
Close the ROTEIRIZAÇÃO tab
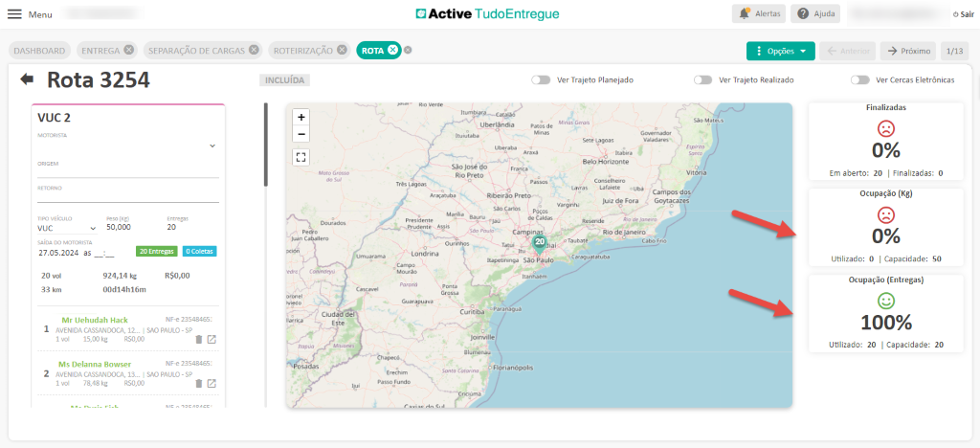342,51
